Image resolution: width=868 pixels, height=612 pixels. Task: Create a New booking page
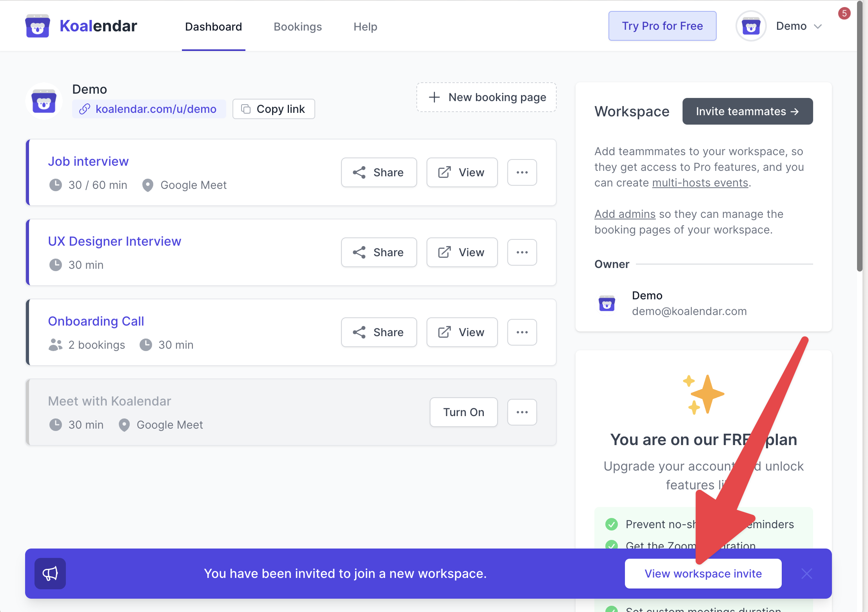(486, 97)
